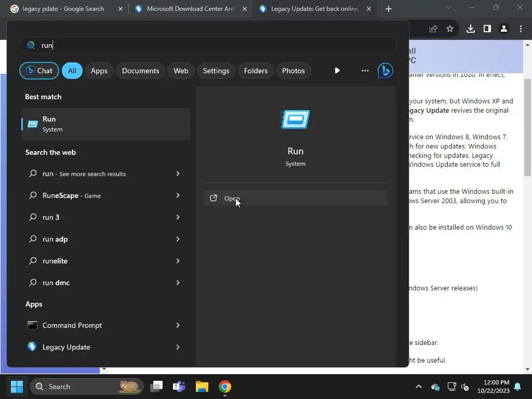The width and height of the screenshot is (532, 399).
Task: Open Task View from the taskbar
Action: click(x=156, y=387)
